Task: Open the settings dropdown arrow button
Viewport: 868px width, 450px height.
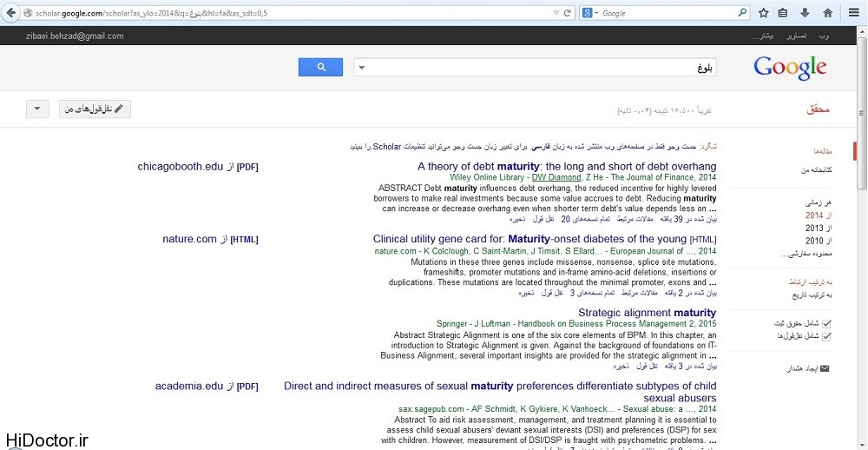Action: pyautogui.click(x=38, y=109)
